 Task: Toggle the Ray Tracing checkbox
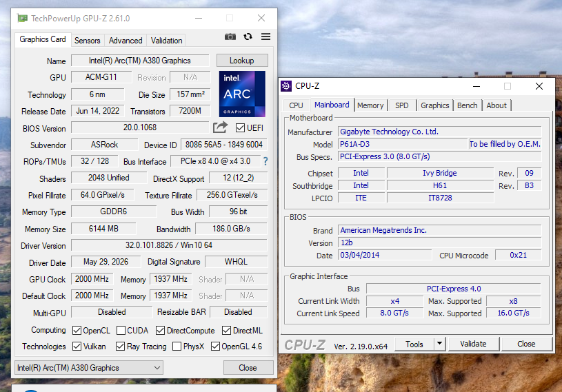[x=121, y=346]
